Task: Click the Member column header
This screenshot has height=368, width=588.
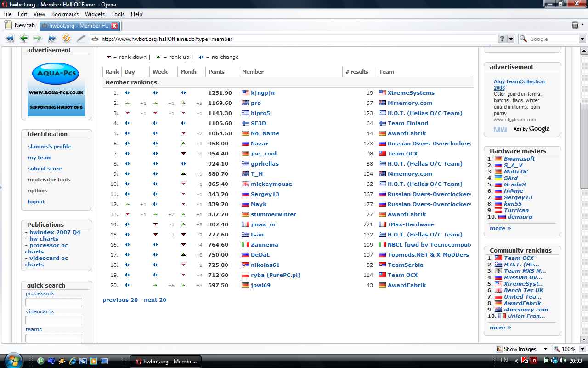Action: (x=253, y=72)
